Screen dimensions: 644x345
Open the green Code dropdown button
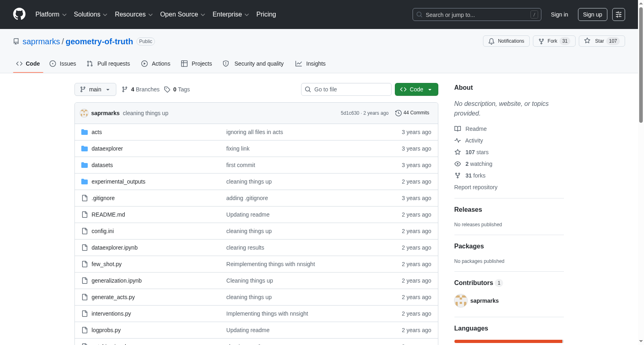tap(417, 89)
